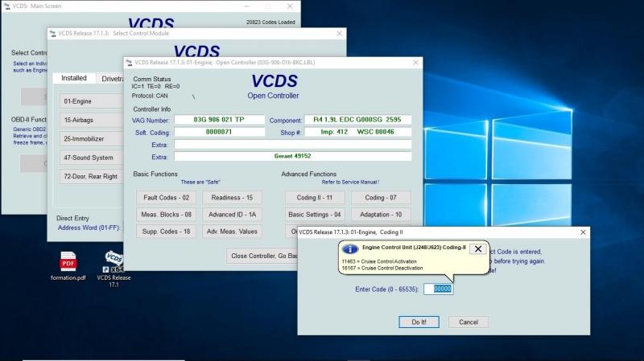Image resolution: width=644 pixels, height=361 pixels.
Task: Close the Open Controller window
Action: (415, 63)
